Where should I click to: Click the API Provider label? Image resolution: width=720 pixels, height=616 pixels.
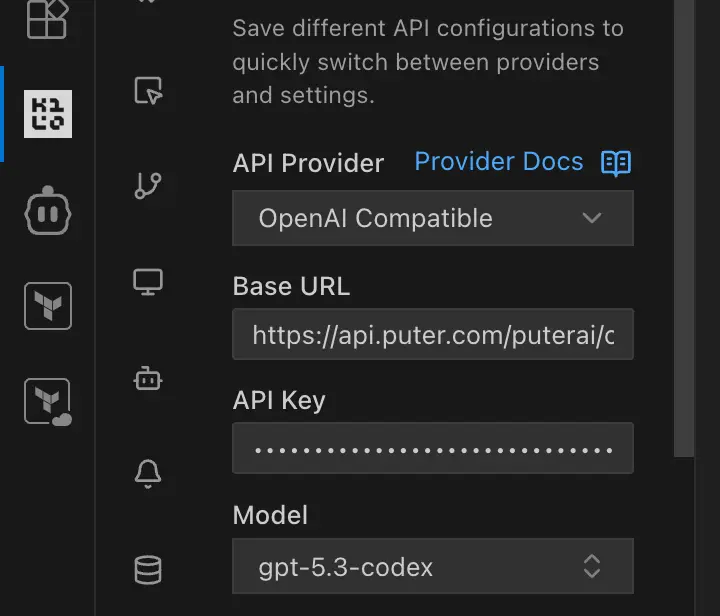coord(308,163)
